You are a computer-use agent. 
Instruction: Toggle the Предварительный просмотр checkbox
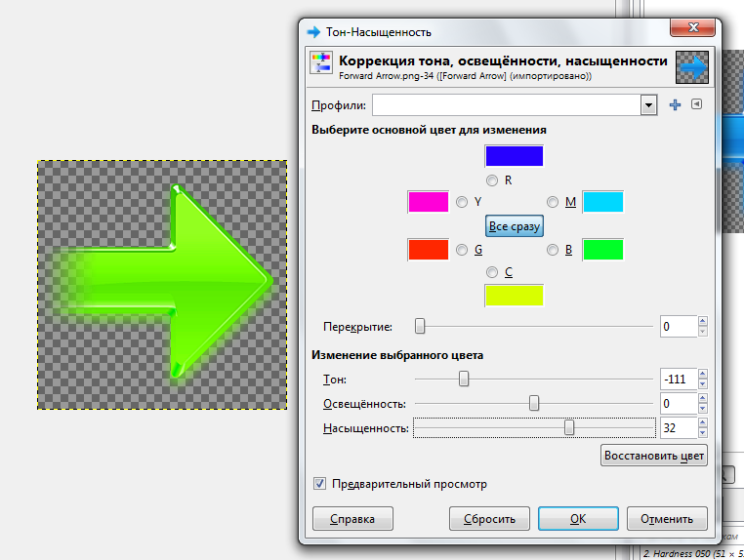pyautogui.click(x=320, y=484)
